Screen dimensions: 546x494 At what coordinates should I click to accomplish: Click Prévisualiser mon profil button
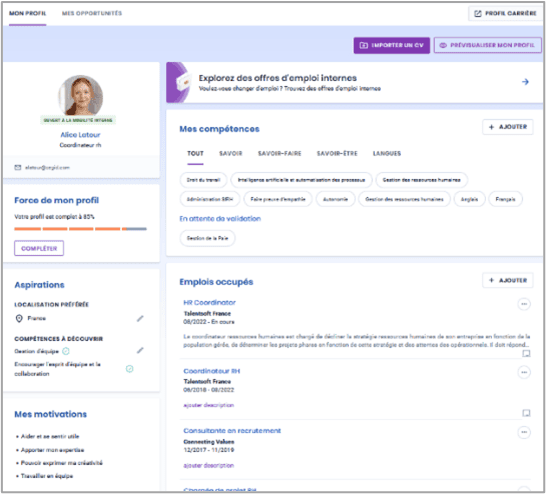coord(488,45)
